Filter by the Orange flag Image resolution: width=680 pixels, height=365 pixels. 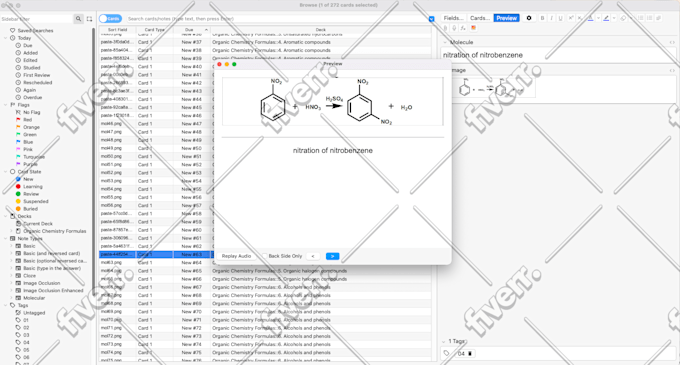[x=31, y=127]
